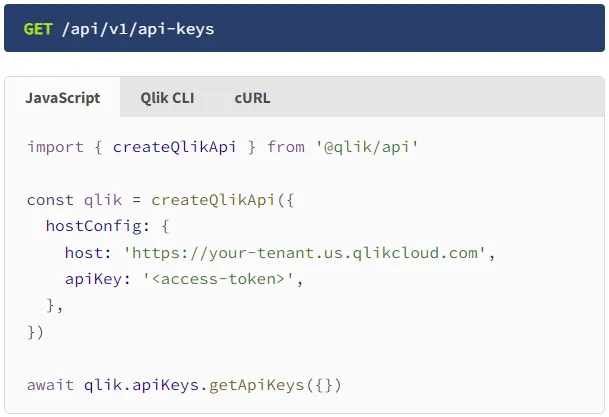Select the cURL tab
Viewport: 609px width, 417px height.
click(x=252, y=98)
